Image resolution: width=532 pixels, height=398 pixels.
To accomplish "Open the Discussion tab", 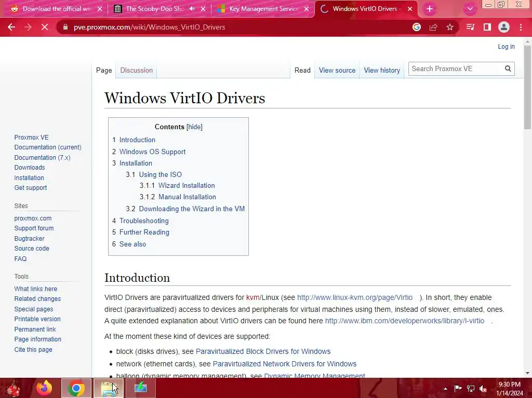I will [x=137, y=70].
